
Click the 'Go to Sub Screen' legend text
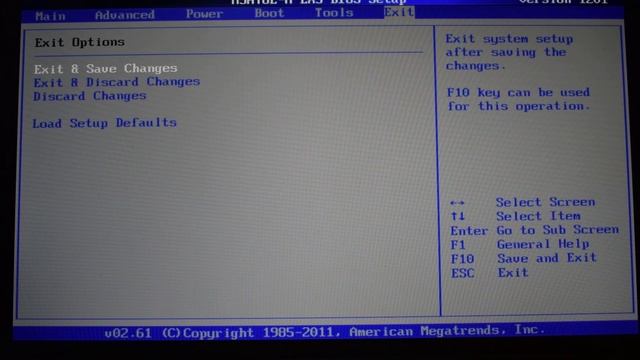(558, 230)
